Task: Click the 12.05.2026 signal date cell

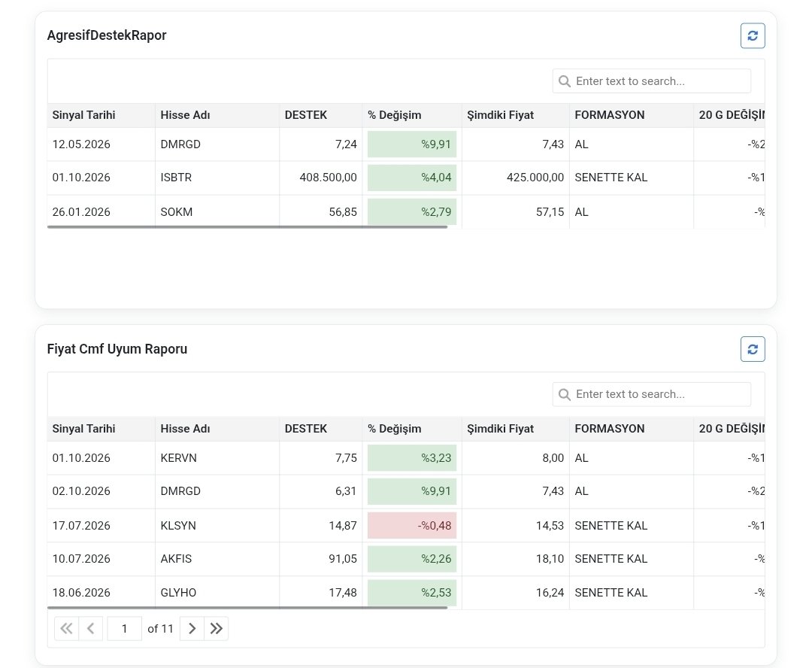Action: 101,144
